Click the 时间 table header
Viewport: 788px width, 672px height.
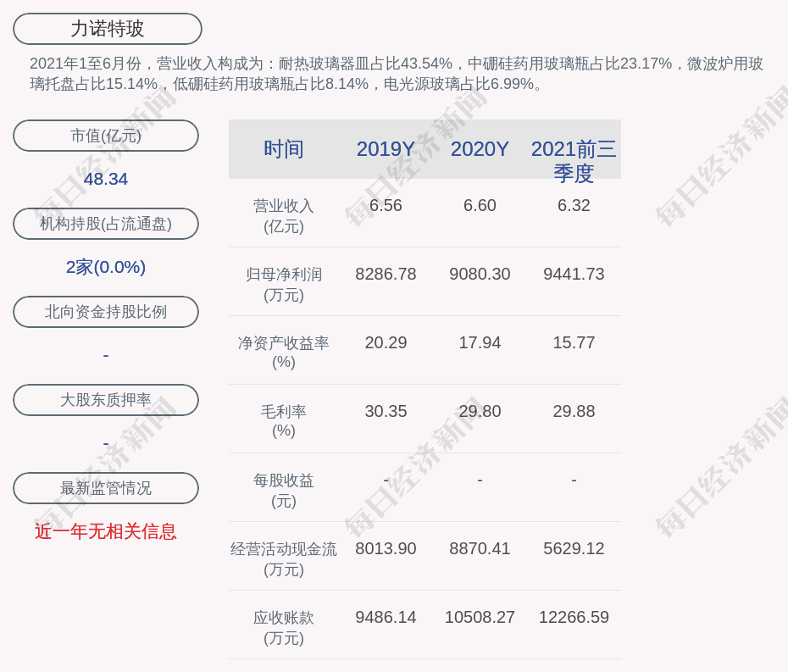284,149
